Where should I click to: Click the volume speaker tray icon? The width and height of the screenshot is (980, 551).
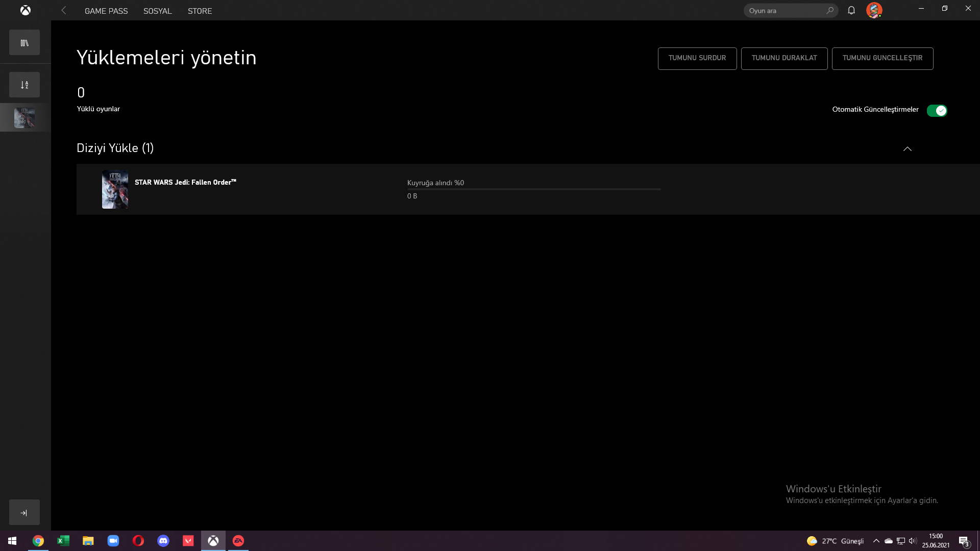(913, 541)
